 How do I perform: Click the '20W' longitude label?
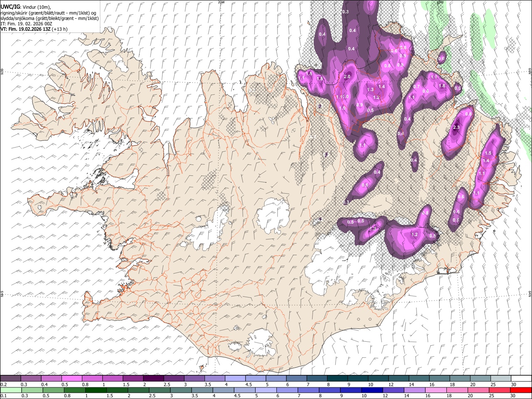pyautogui.click(x=221, y=2)
